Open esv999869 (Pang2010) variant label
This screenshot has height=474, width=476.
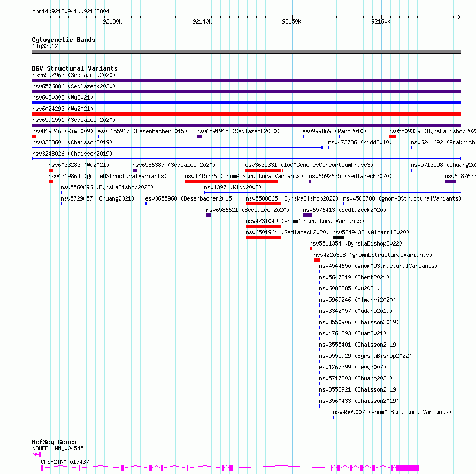334,131
